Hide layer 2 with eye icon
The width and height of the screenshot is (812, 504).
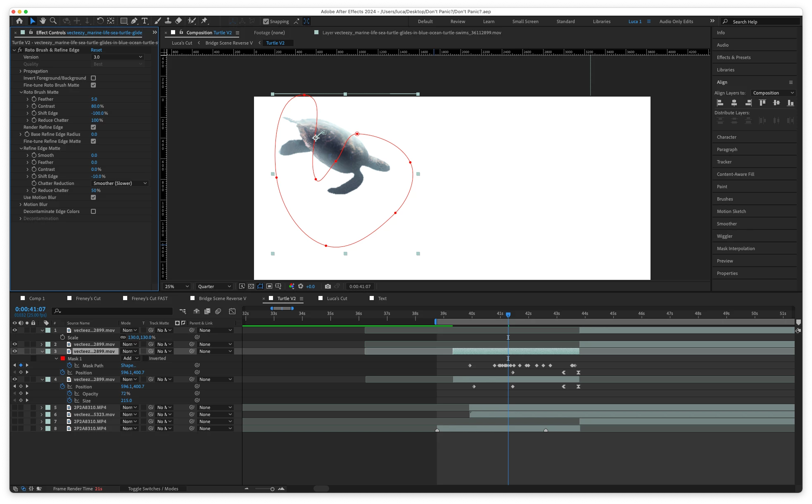click(x=15, y=344)
